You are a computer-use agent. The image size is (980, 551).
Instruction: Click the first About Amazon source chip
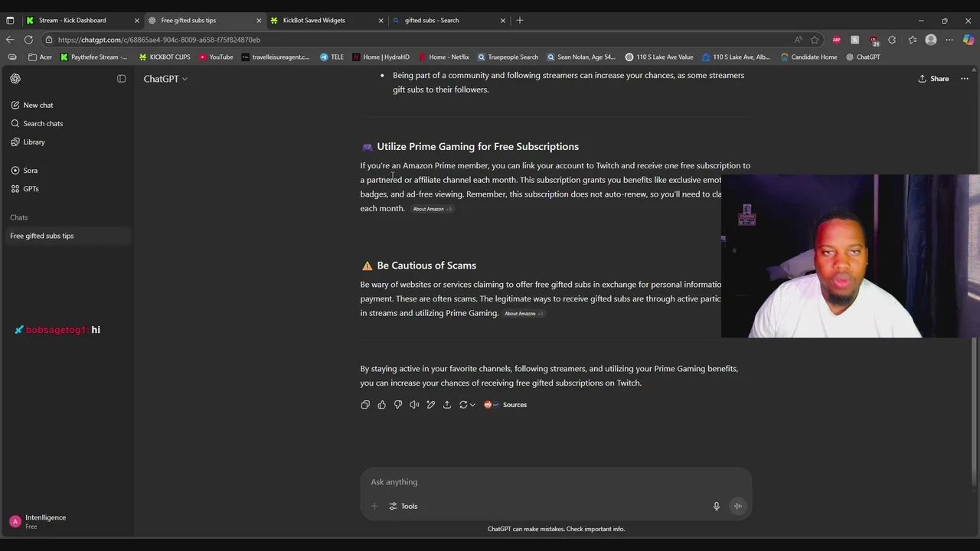tap(433, 209)
